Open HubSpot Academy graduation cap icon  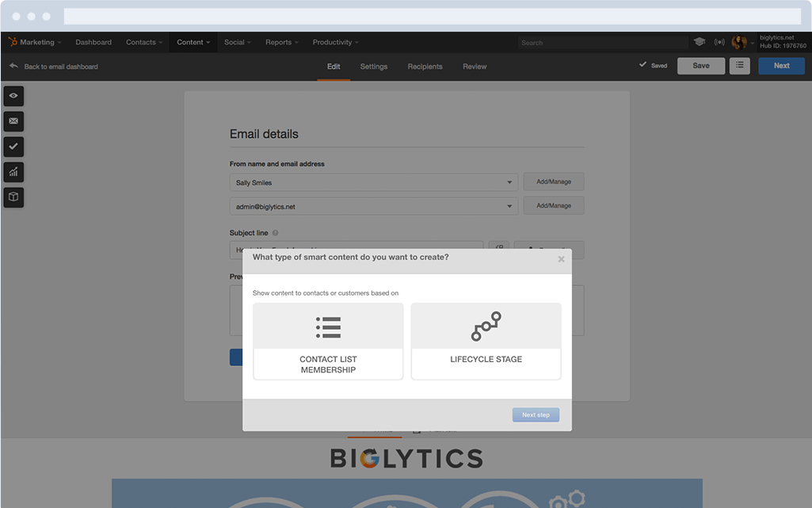699,42
